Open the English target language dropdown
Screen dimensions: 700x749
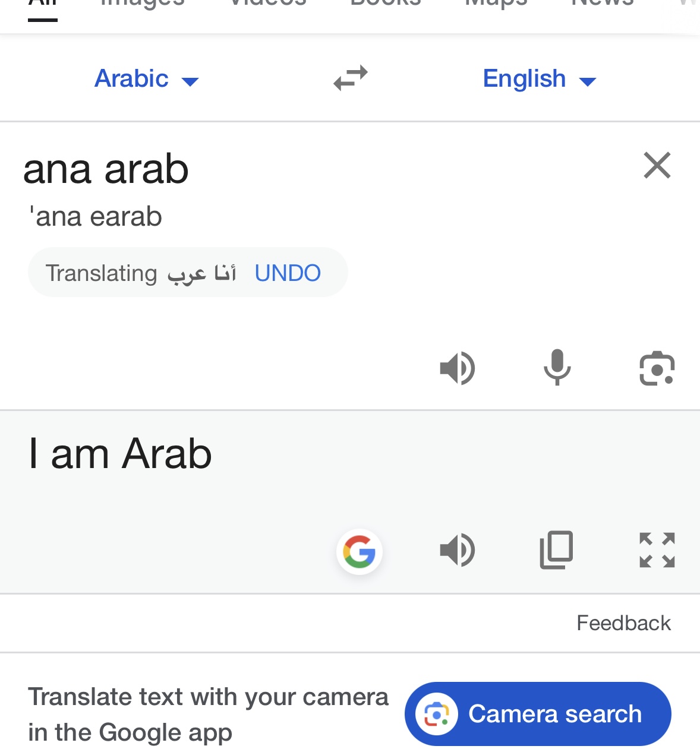(539, 79)
